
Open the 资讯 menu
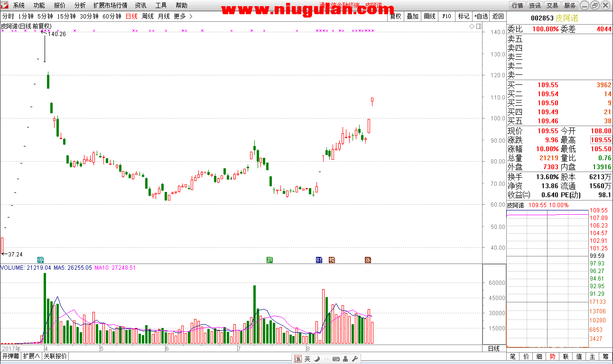pos(140,6)
